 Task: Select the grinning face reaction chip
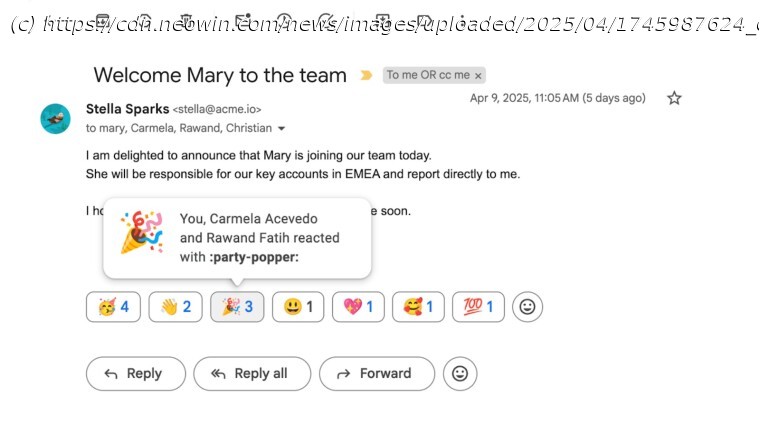298,307
